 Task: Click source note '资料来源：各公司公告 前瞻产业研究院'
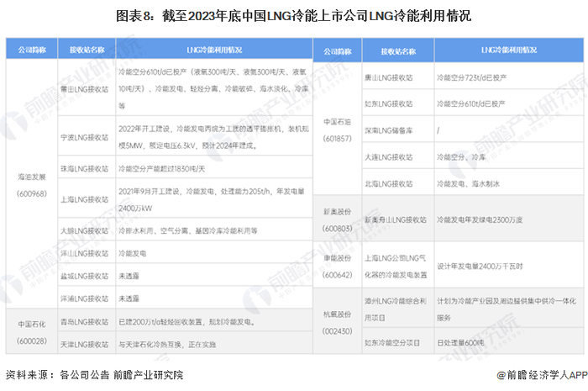(x=94, y=374)
